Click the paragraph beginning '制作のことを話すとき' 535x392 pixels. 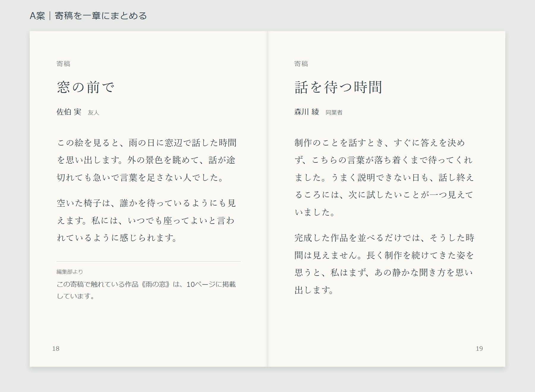pyautogui.click(x=384, y=177)
